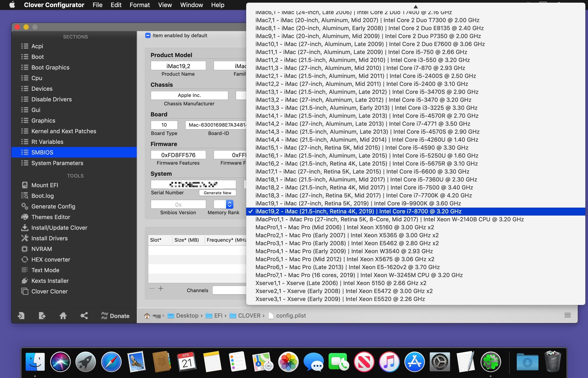Click the Board Type field
Viewport: 588px width, 378px height.
(164, 125)
